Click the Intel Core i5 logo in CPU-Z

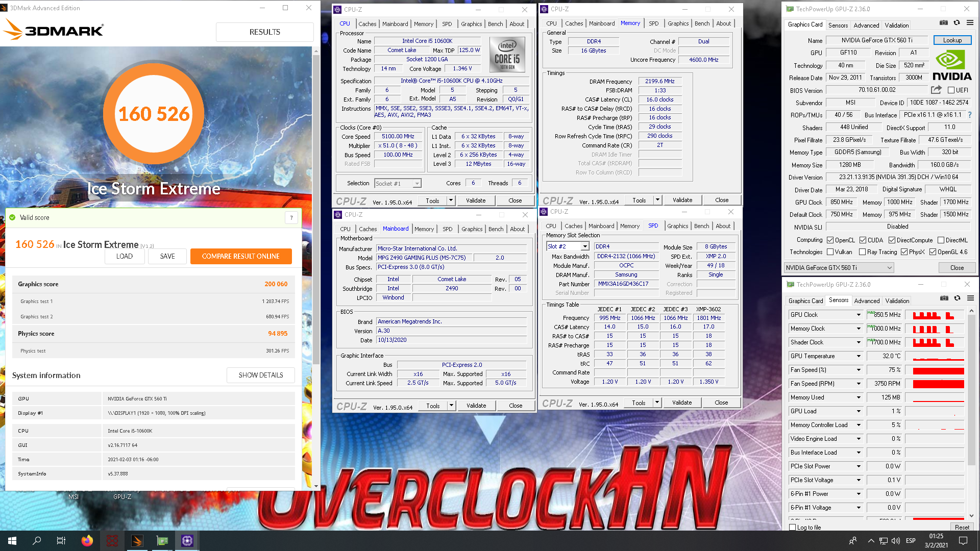(x=507, y=54)
